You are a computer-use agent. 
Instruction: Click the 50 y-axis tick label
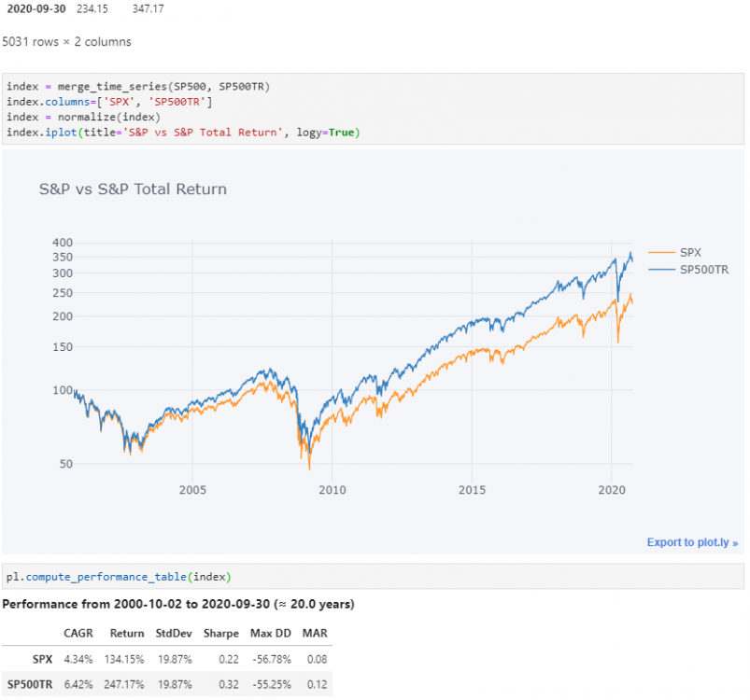pyautogui.click(x=66, y=464)
